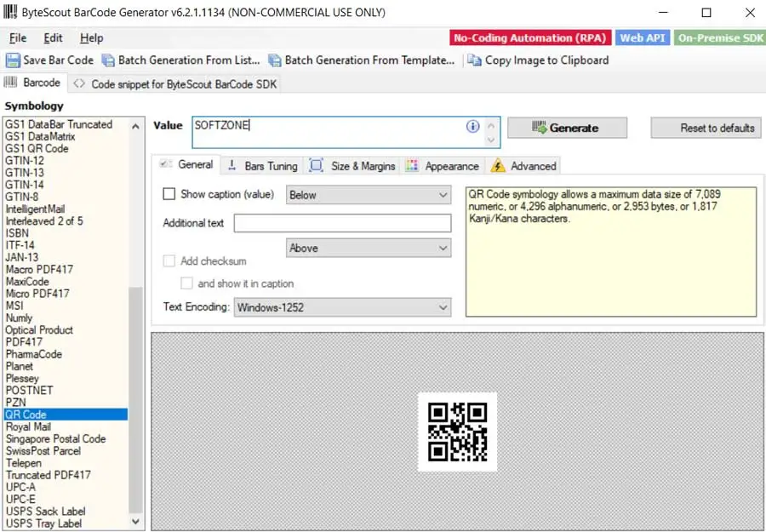
Task: Select GTIN-13 symbology
Action: point(25,173)
